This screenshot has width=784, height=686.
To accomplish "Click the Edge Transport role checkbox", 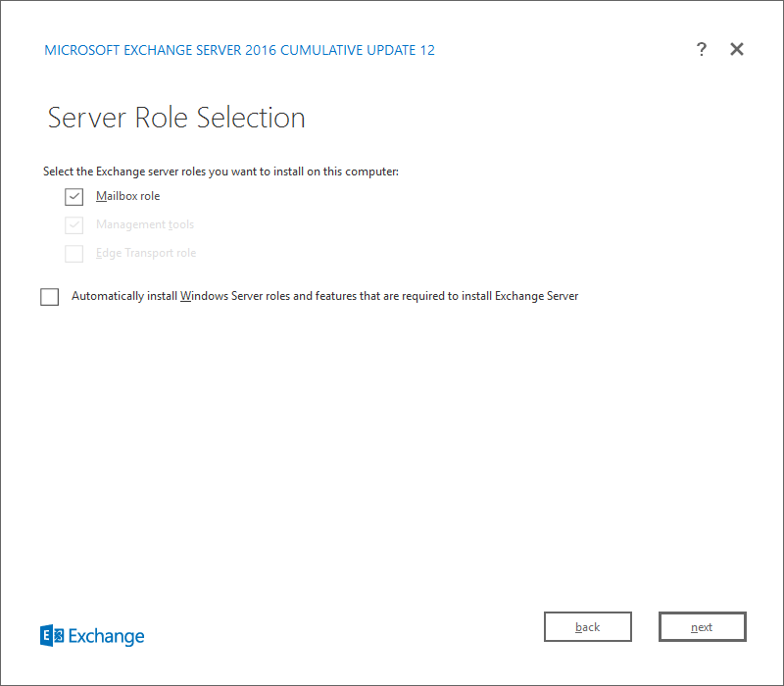I will tap(74, 254).
